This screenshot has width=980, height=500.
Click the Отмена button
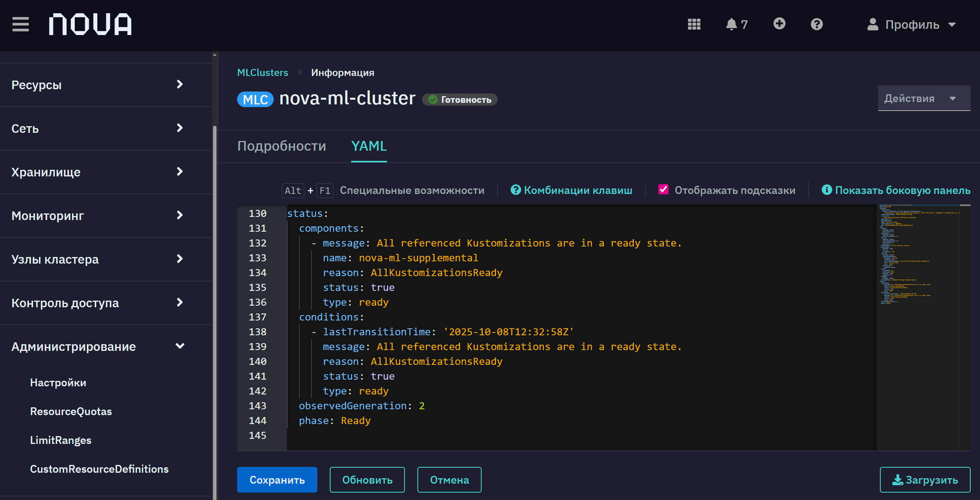[x=449, y=480]
